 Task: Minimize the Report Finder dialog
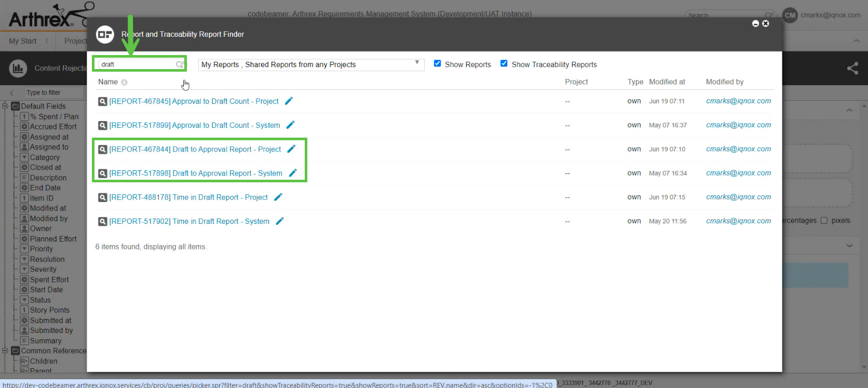pyautogui.click(x=755, y=23)
